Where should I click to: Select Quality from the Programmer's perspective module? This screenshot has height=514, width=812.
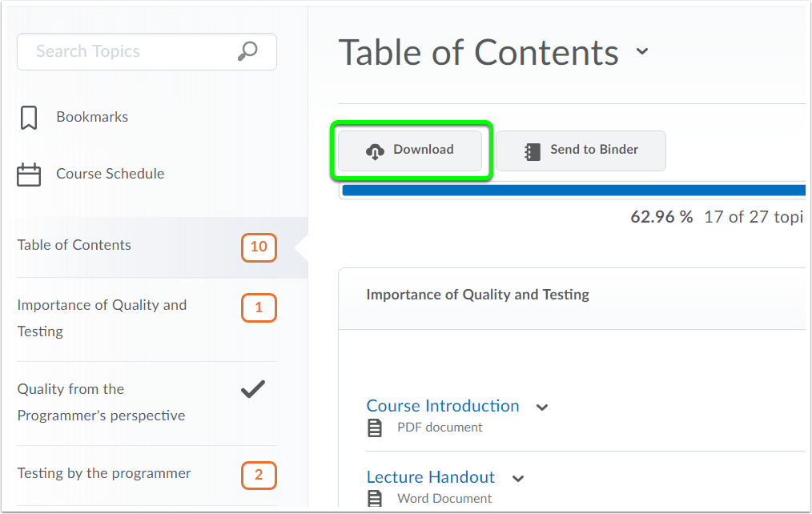click(101, 402)
